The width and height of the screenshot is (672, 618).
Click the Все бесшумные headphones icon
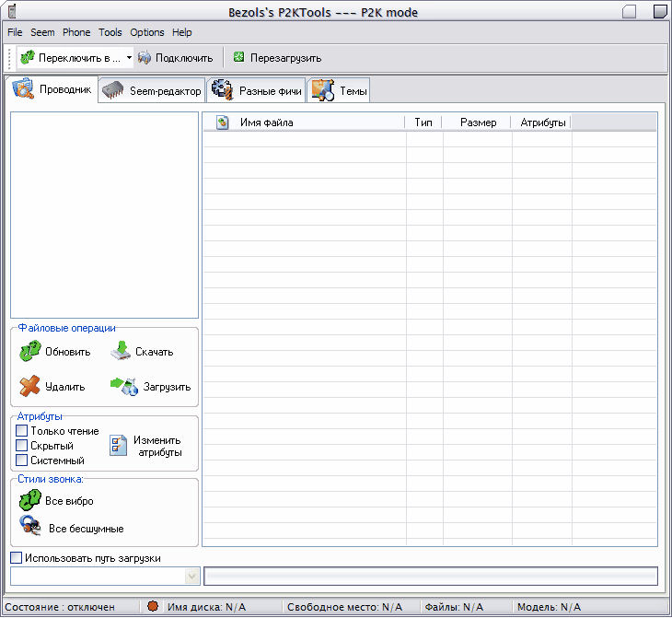point(30,525)
